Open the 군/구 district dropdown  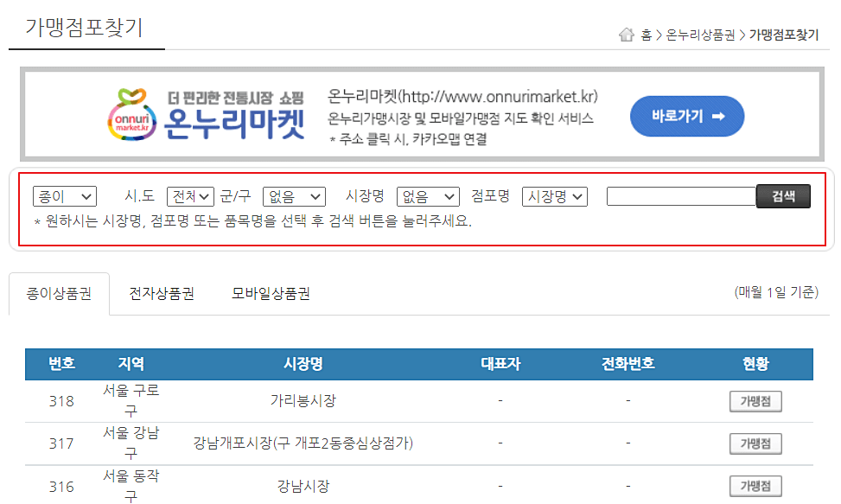tap(294, 196)
